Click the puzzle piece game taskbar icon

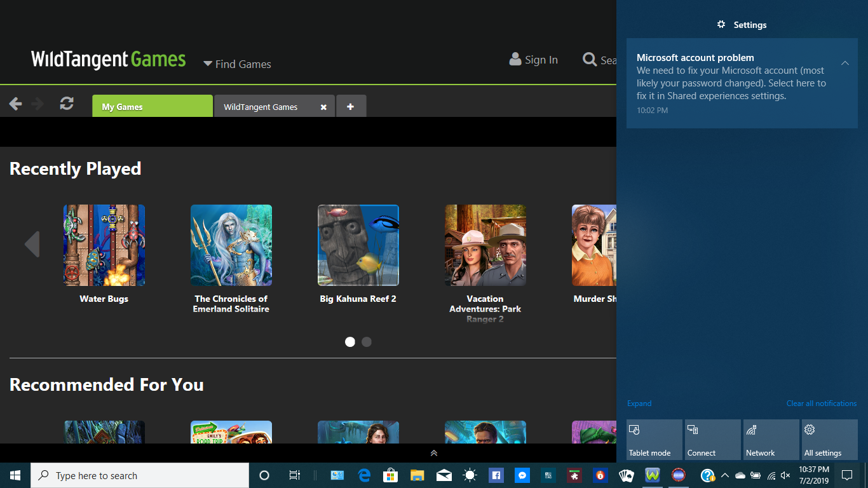[574, 475]
